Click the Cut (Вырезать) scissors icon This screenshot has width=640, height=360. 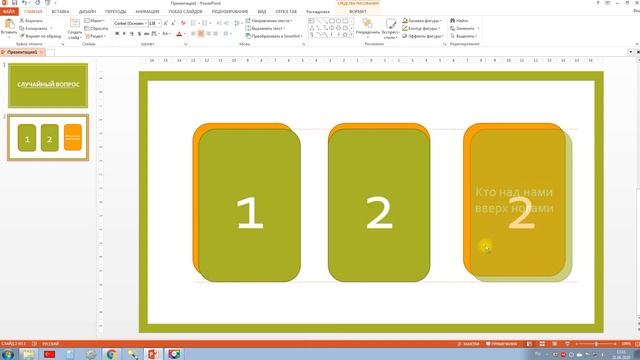click(22, 20)
